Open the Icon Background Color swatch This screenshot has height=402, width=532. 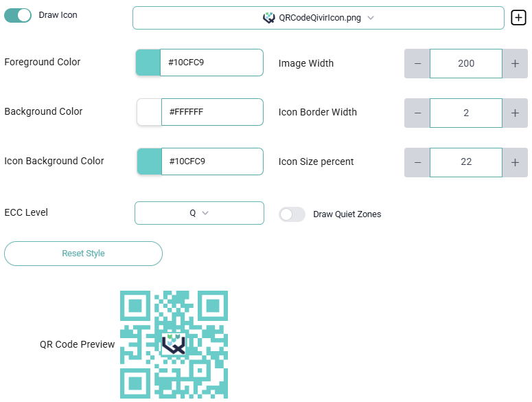[x=149, y=161]
